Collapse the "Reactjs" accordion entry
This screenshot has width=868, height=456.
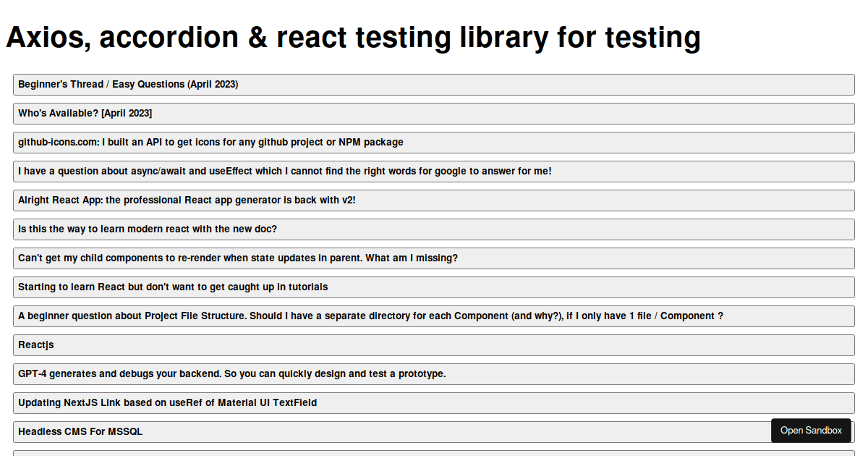434,345
